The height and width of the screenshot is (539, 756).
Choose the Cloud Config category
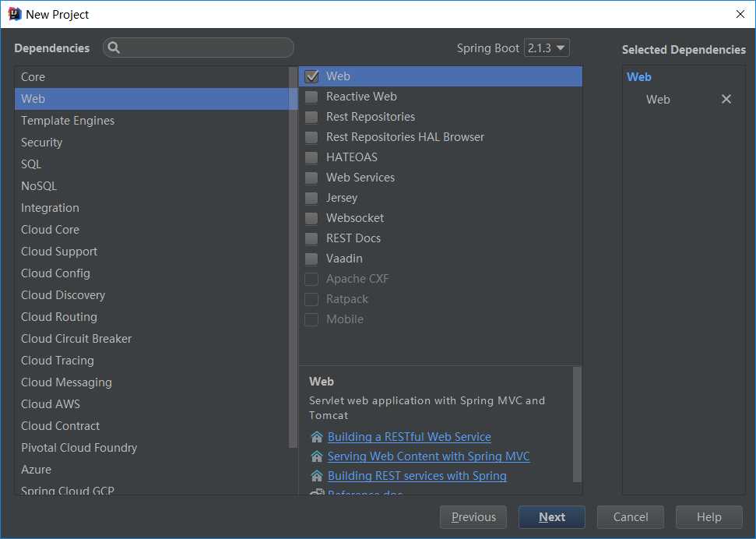click(x=151, y=273)
